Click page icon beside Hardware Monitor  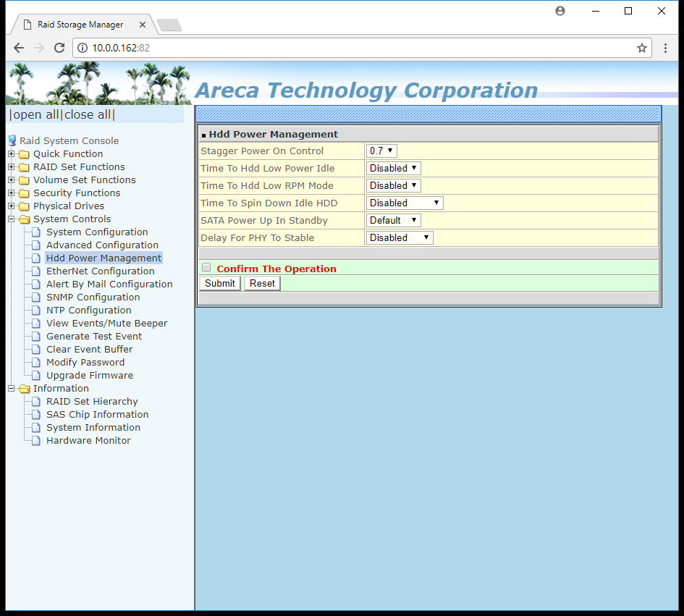(x=36, y=441)
